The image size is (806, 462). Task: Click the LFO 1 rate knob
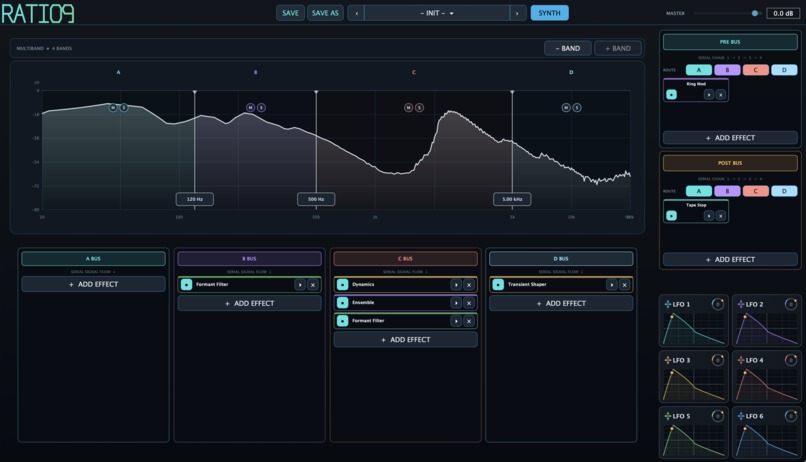(x=718, y=304)
